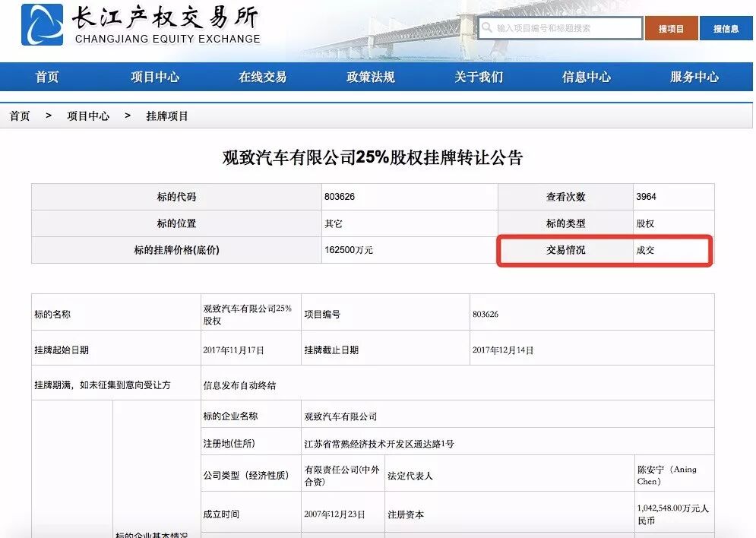Select the 标的代码 value 803626
The image size is (756, 538).
point(340,197)
